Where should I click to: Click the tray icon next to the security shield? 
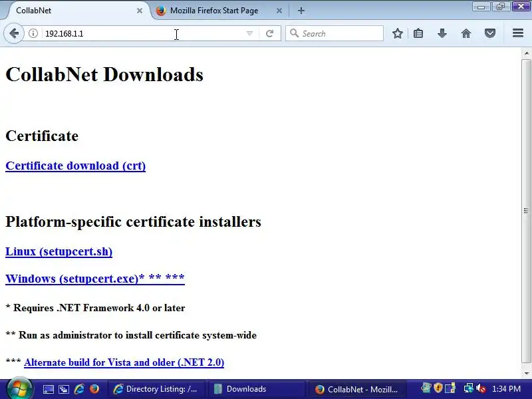(450, 388)
